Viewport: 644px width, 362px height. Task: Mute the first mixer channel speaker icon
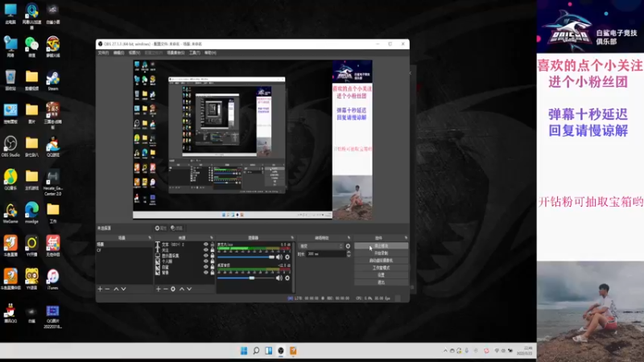click(x=279, y=257)
